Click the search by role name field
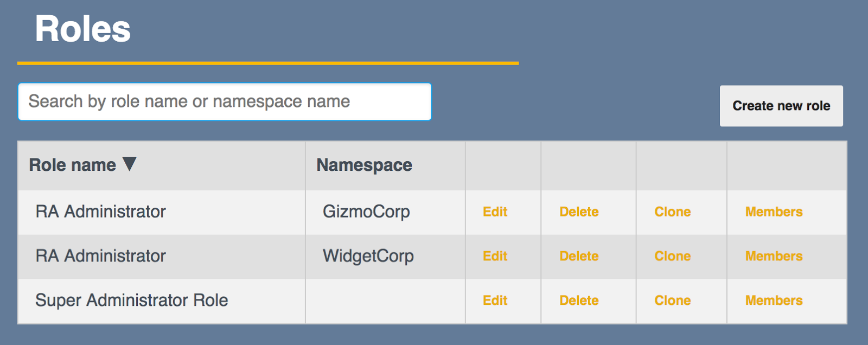Screen dimensions: 868x345 [x=224, y=101]
